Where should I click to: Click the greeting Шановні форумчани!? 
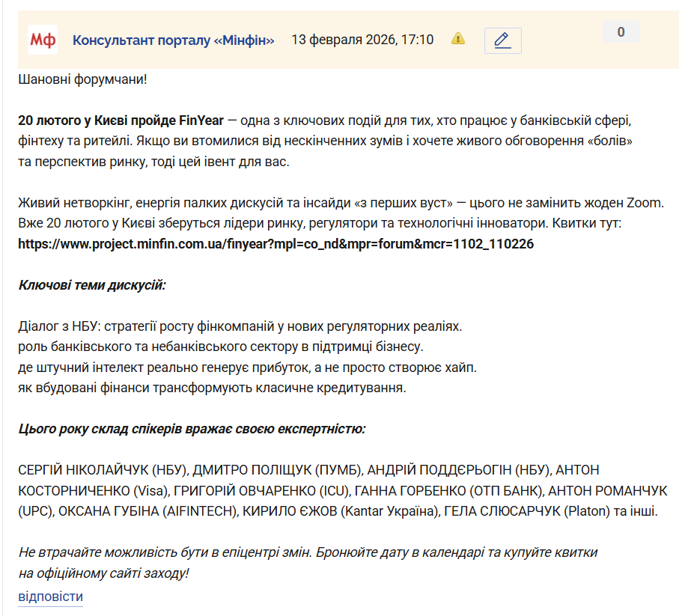[82, 79]
